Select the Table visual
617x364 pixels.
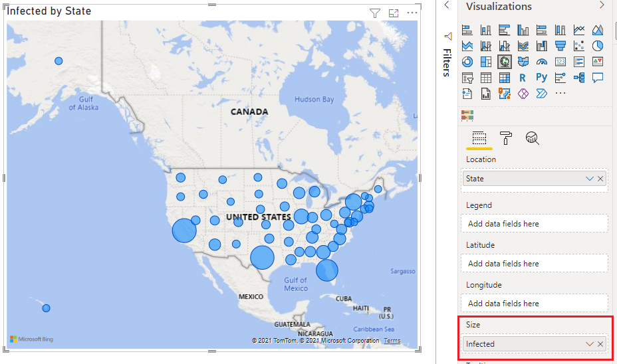(485, 78)
